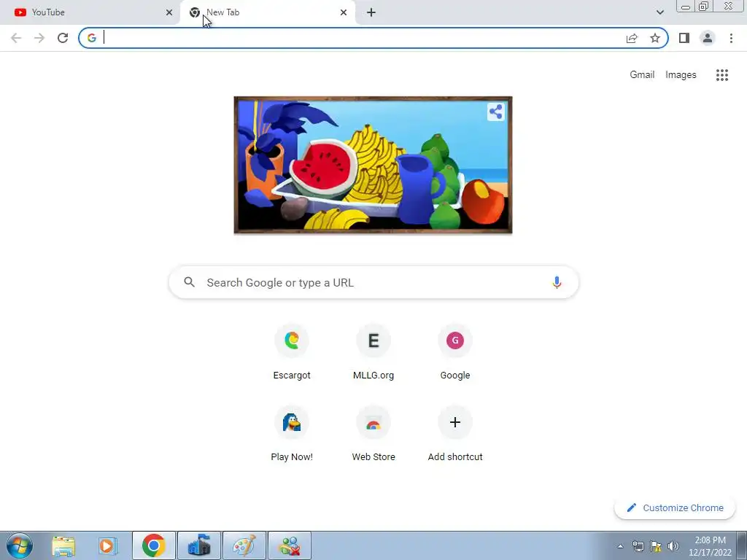Open Google apps grid
747x560 pixels.
tap(721, 75)
